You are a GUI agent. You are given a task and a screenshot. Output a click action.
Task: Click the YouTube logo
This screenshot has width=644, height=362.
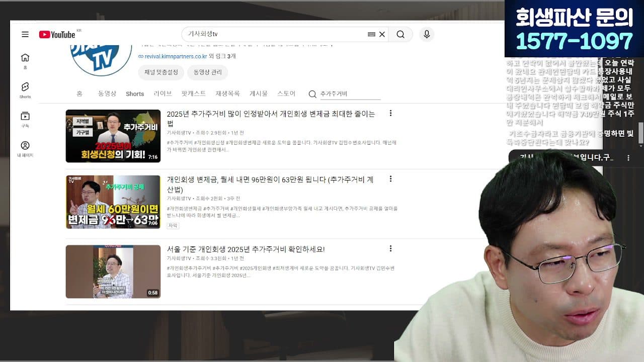coord(57,34)
